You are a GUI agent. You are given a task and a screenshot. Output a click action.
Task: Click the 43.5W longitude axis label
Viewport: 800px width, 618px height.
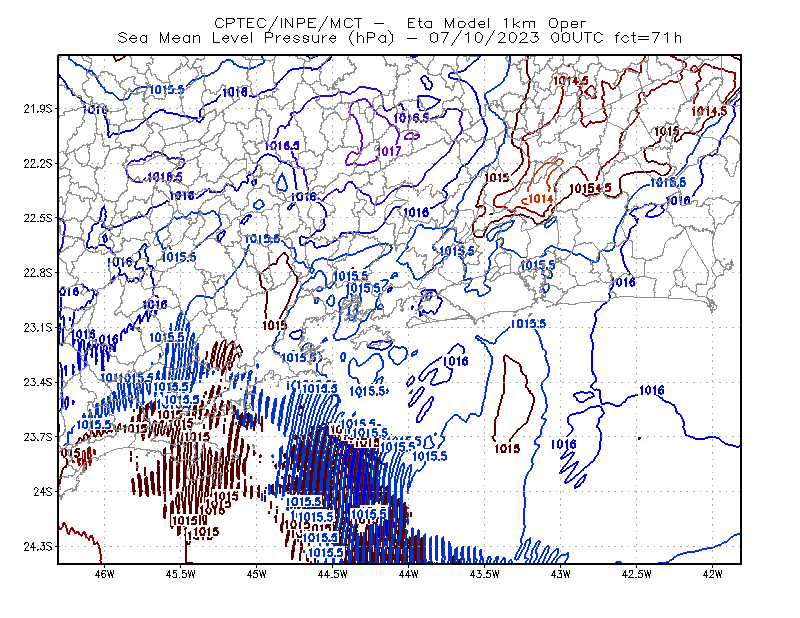[x=484, y=575]
